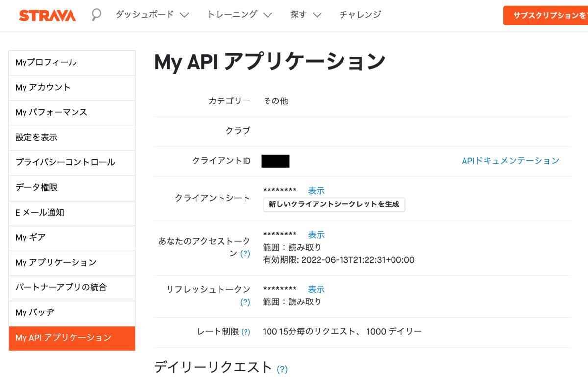Click 範囲：読み取り under refresh token
Screen dimensions: 588x378
(292, 302)
